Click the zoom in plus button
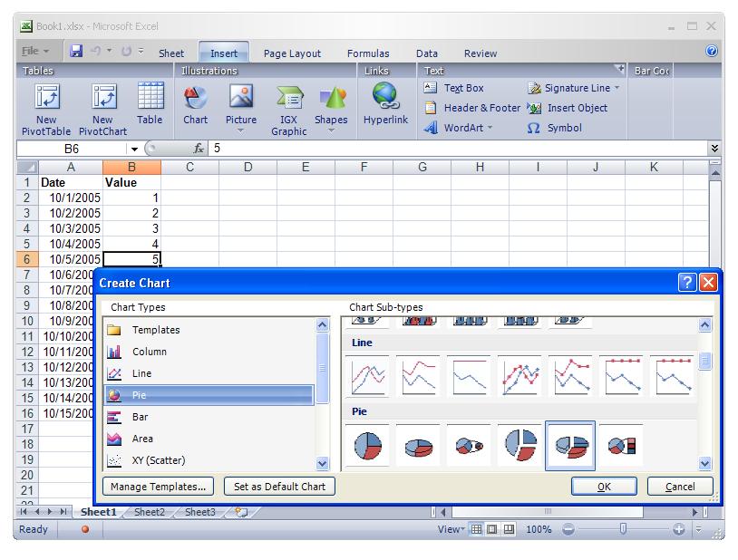This screenshot has width=738, height=560. (x=679, y=529)
